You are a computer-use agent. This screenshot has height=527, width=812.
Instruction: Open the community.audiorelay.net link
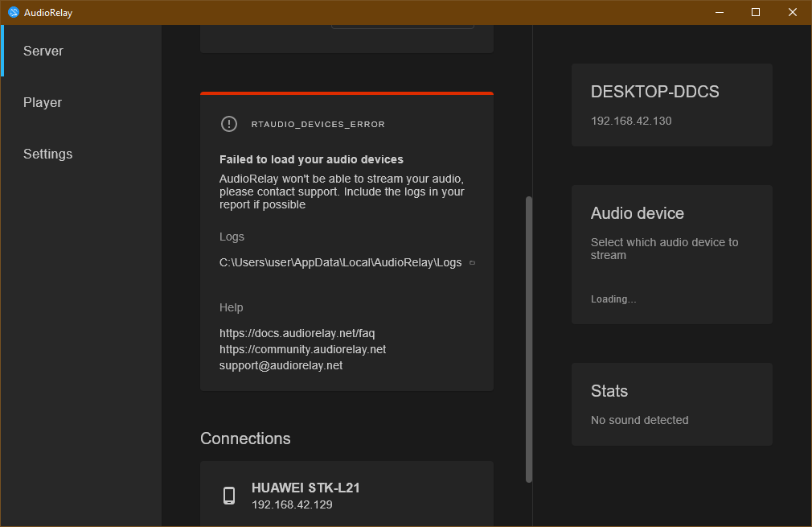click(302, 349)
